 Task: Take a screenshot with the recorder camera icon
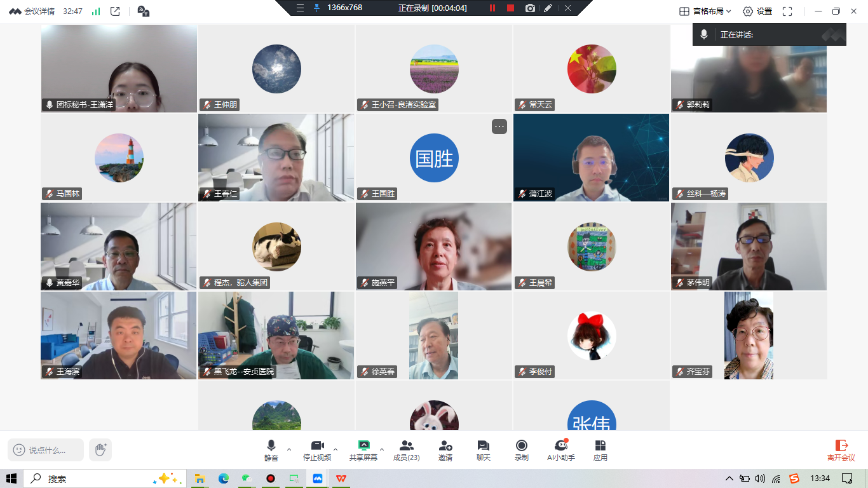coord(530,8)
